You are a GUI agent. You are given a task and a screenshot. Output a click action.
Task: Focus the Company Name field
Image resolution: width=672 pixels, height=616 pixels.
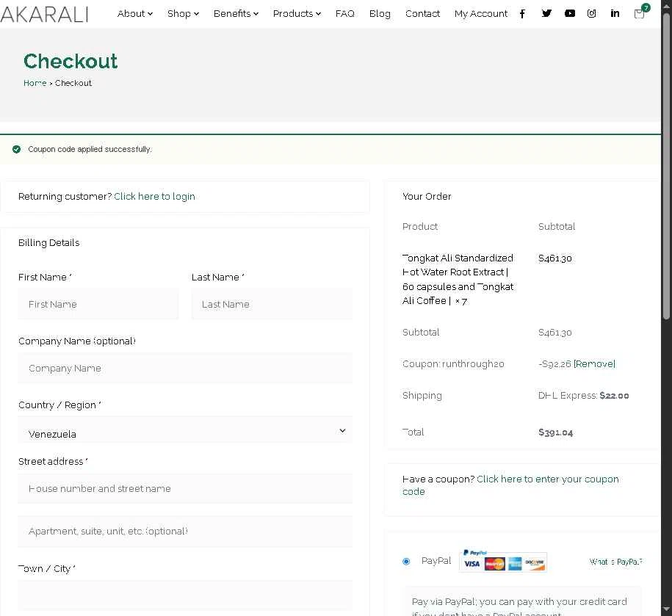tap(185, 369)
